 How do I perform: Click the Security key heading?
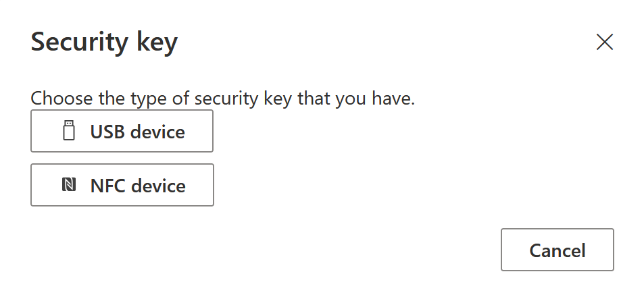coord(104,43)
